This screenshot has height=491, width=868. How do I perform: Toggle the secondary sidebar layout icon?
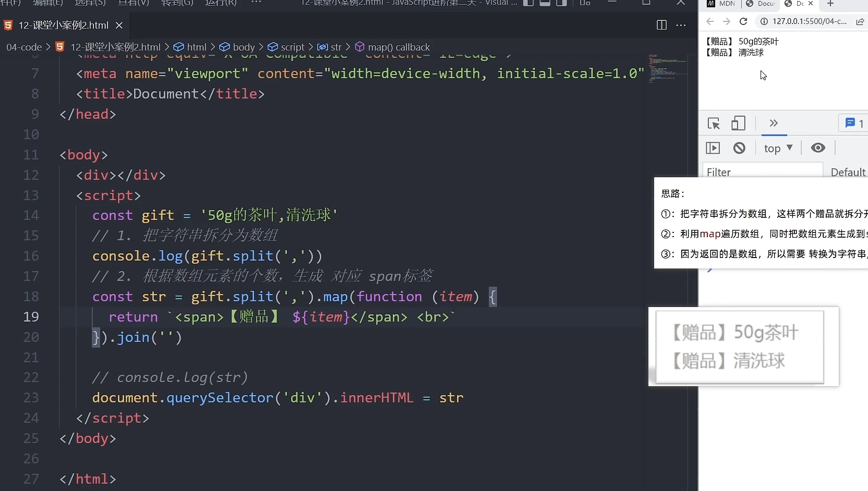coord(562,3)
